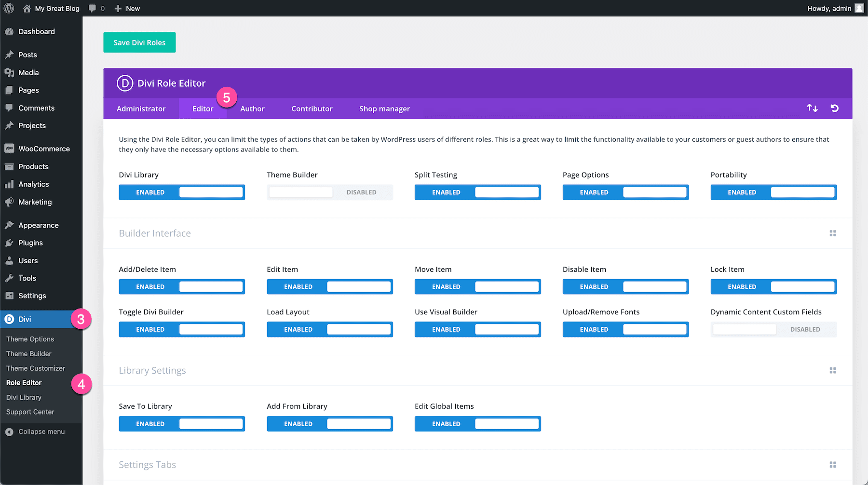Select the WooCommerce sidebar icon
Screen dimensions: 868x485
point(10,148)
